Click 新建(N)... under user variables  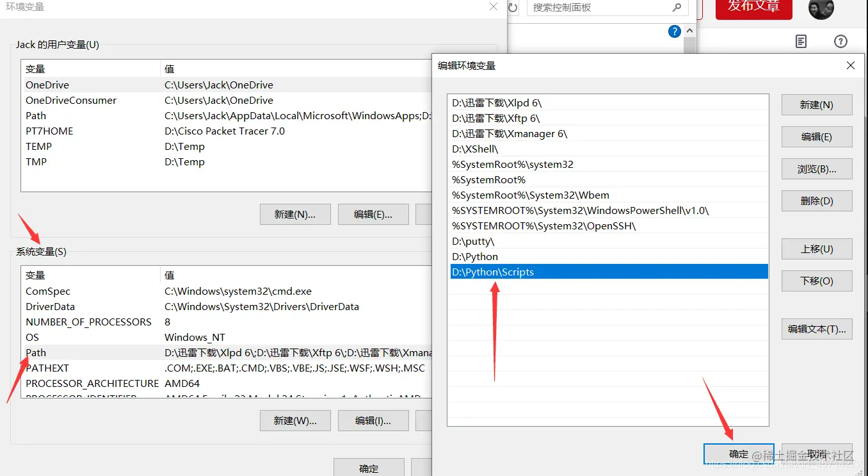pyautogui.click(x=295, y=215)
